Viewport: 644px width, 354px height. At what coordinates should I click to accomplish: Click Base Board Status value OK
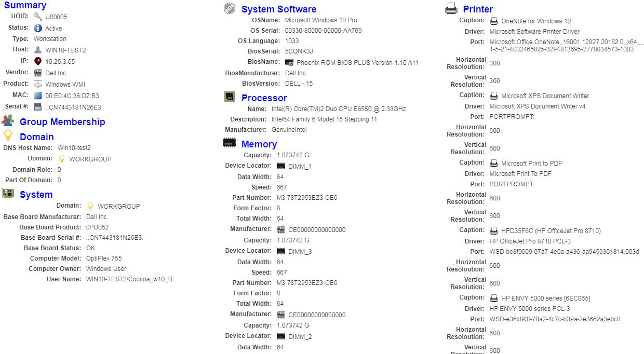pos(91,248)
